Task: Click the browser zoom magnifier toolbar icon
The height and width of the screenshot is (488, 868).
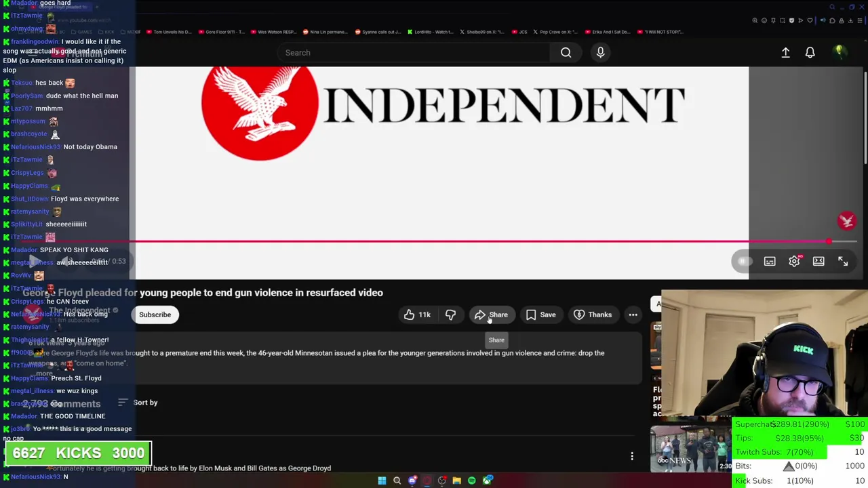Action: coord(755,20)
